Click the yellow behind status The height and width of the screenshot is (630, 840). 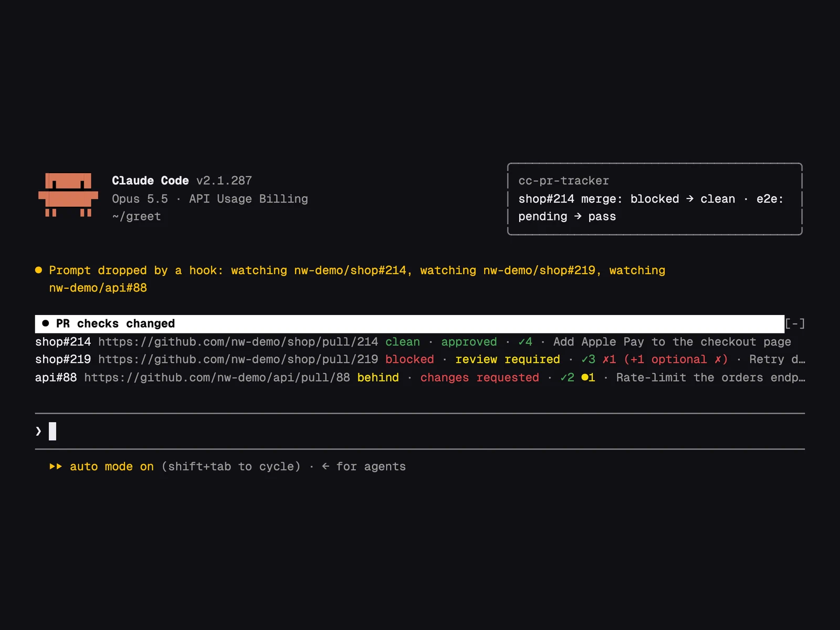378,377
